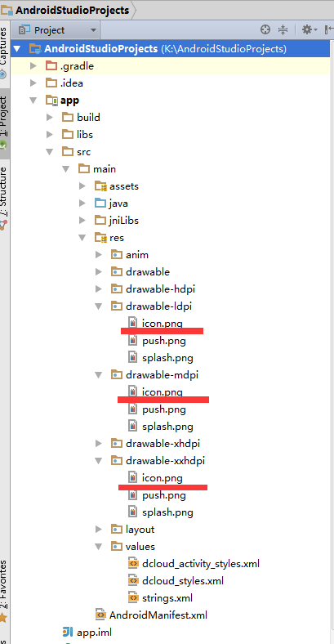This screenshot has width=334, height=644.
Task: Switch to the 1: Project side tab
Action: click(x=3, y=123)
